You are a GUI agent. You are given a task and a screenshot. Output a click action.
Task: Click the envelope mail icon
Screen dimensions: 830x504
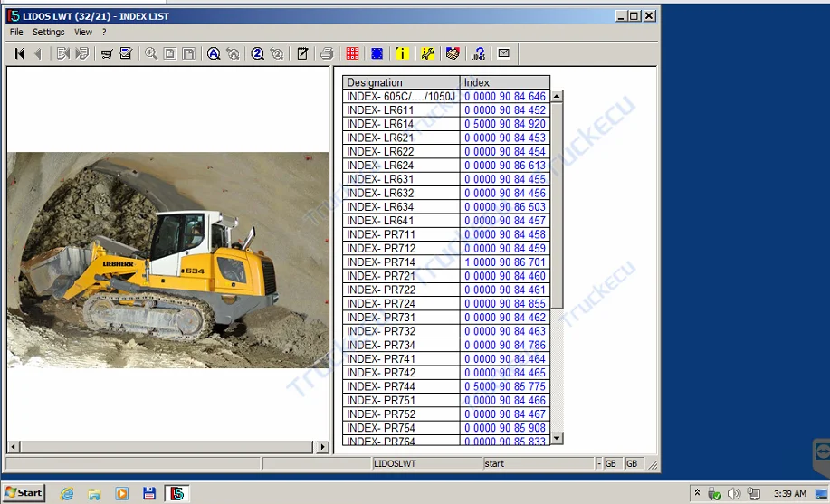(x=504, y=53)
